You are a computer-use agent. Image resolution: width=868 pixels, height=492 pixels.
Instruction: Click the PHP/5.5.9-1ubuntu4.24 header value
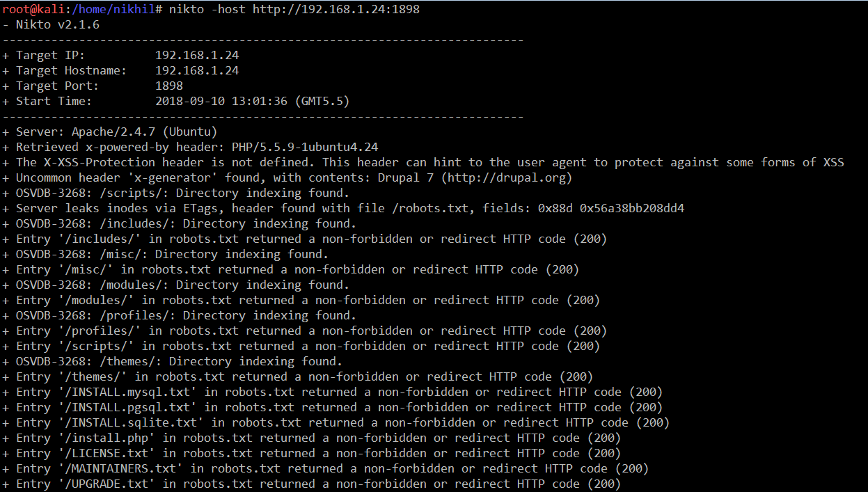305,147
